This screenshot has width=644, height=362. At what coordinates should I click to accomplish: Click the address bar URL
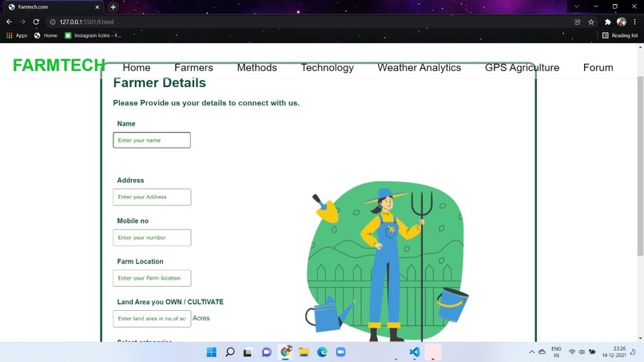[x=86, y=22]
